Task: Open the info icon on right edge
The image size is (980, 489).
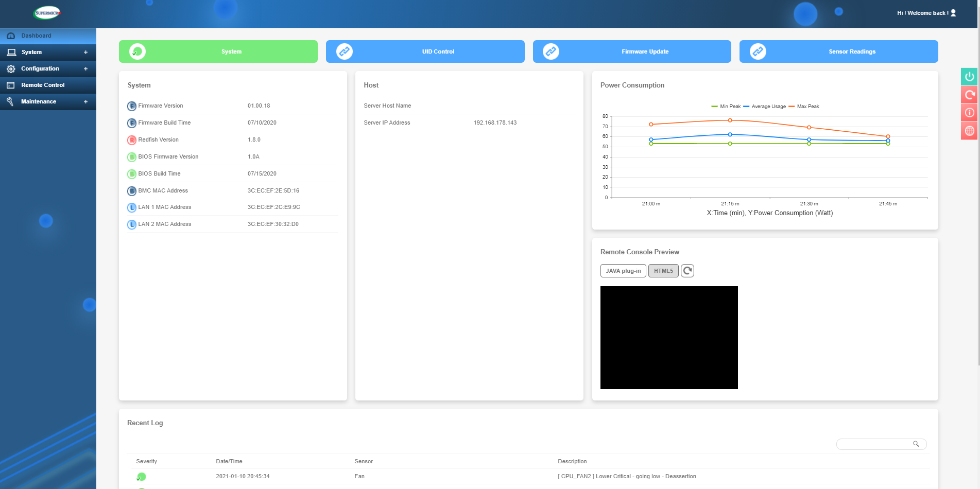Action: click(x=969, y=113)
